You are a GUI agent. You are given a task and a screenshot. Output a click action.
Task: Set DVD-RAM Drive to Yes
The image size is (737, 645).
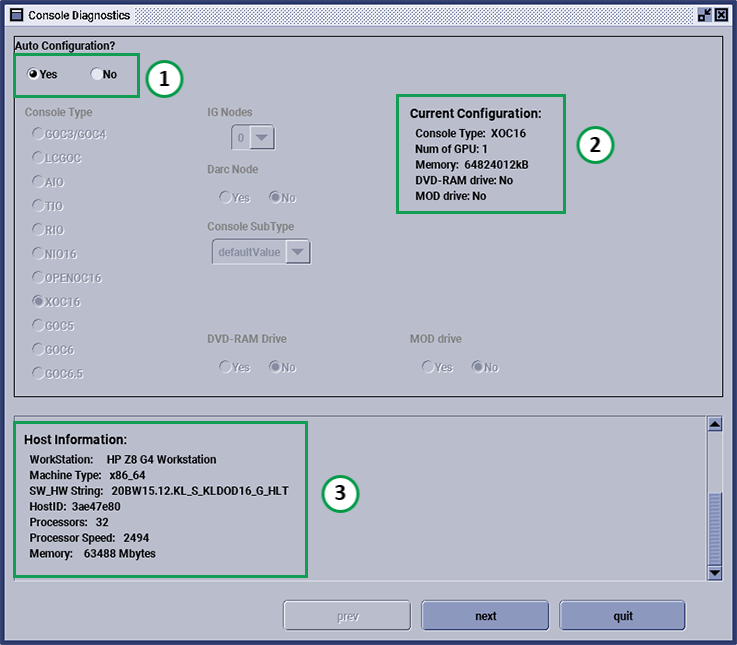(x=225, y=367)
